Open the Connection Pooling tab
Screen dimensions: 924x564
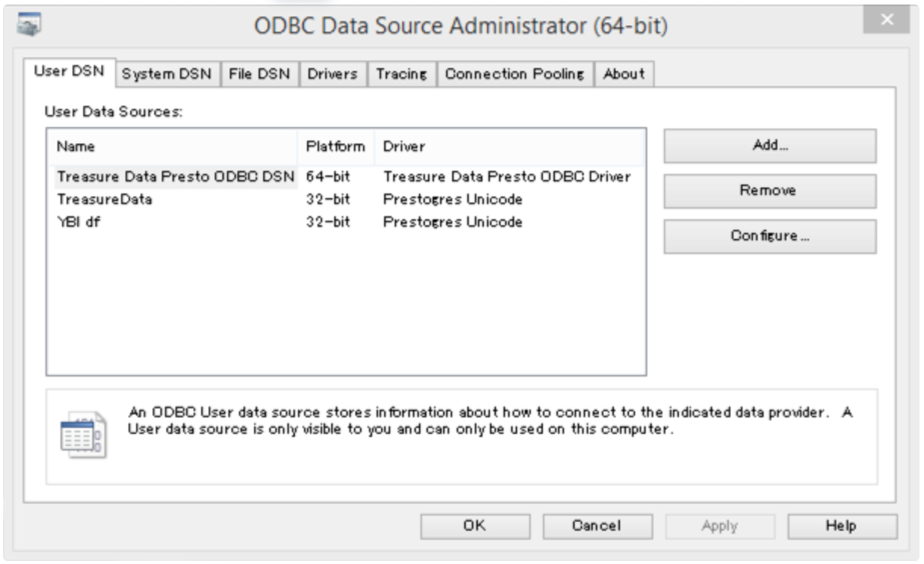click(514, 74)
